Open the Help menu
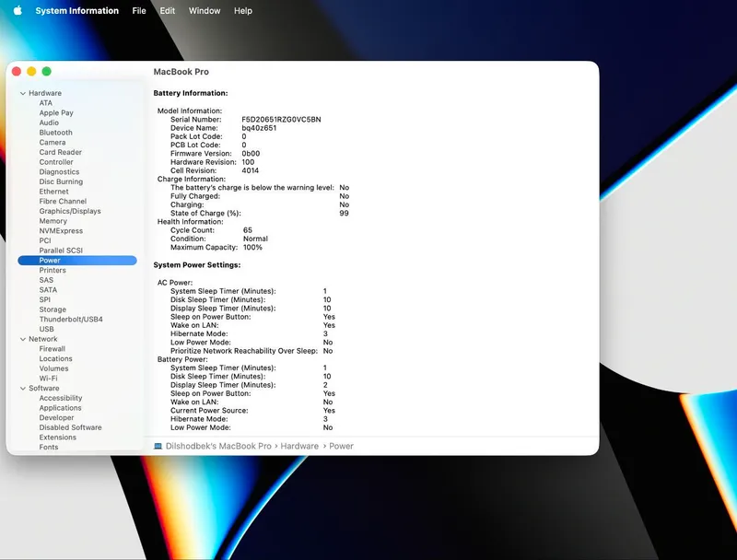 243,10
